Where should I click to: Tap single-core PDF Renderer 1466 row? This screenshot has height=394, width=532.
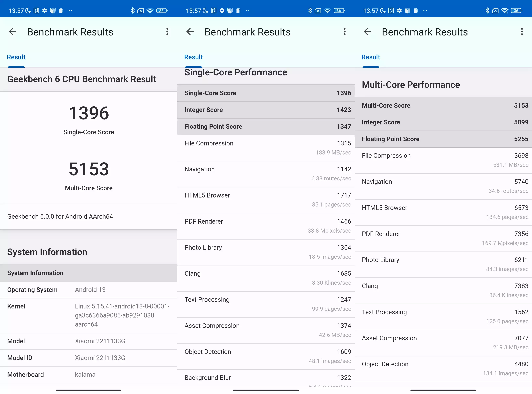266,226
